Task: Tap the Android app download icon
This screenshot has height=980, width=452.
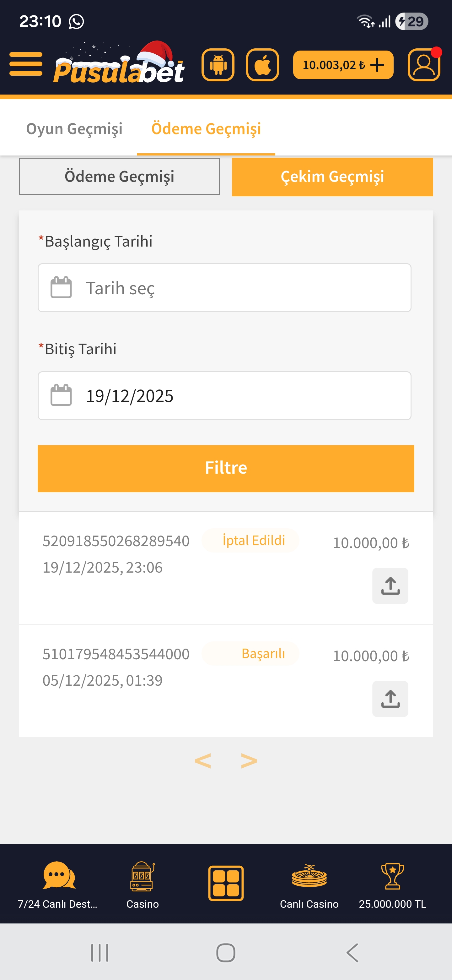Action: point(218,65)
